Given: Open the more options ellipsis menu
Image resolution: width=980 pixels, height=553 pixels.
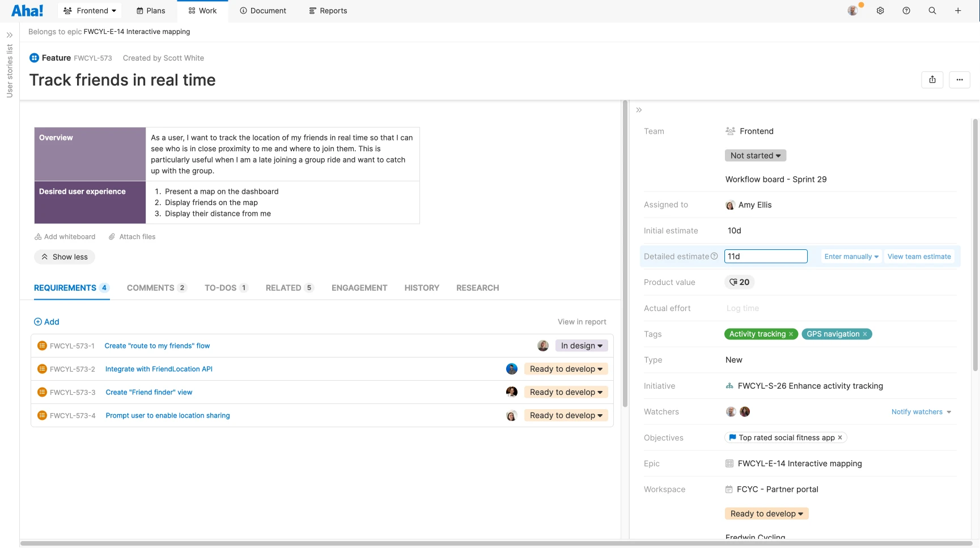Looking at the screenshot, I should coord(960,80).
